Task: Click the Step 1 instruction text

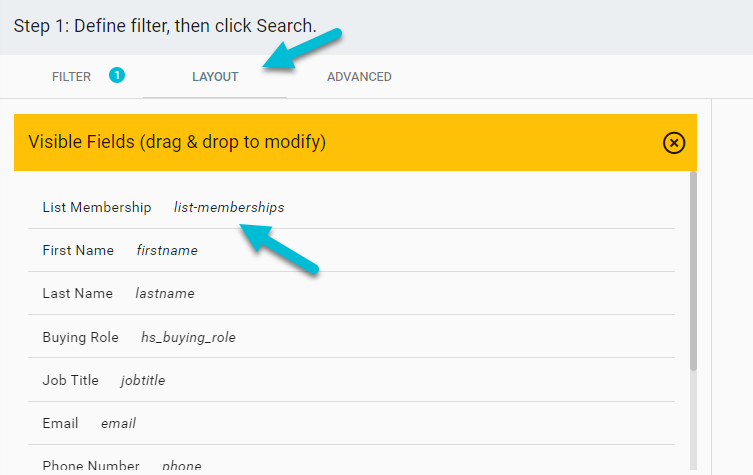Action: click(165, 25)
